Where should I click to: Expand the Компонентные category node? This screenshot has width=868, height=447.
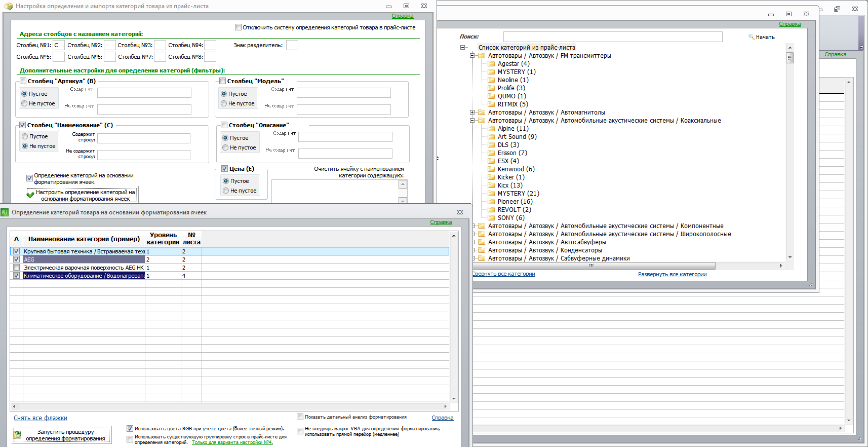click(x=474, y=226)
